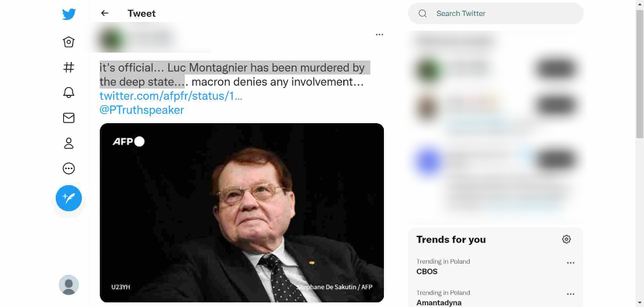
Task: Expand options for CBOS trend
Action: 570,263
